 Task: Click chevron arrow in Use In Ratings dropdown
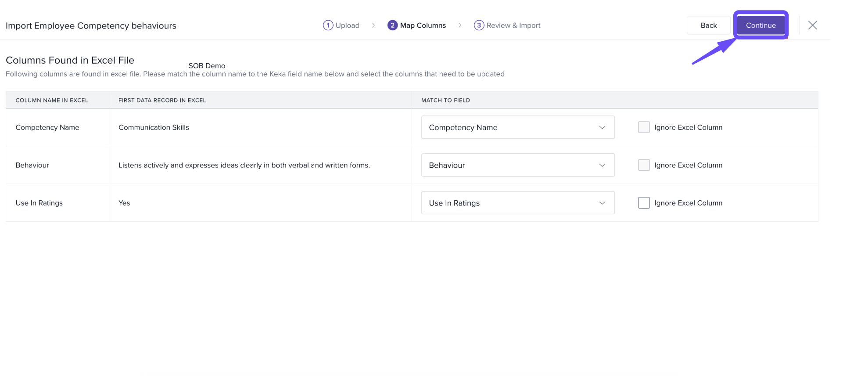(602, 203)
